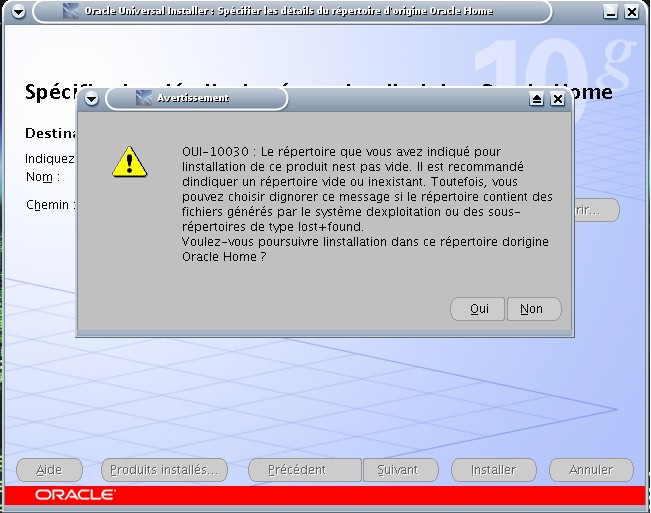Click the Avertissement dialog title icon

(144, 98)
